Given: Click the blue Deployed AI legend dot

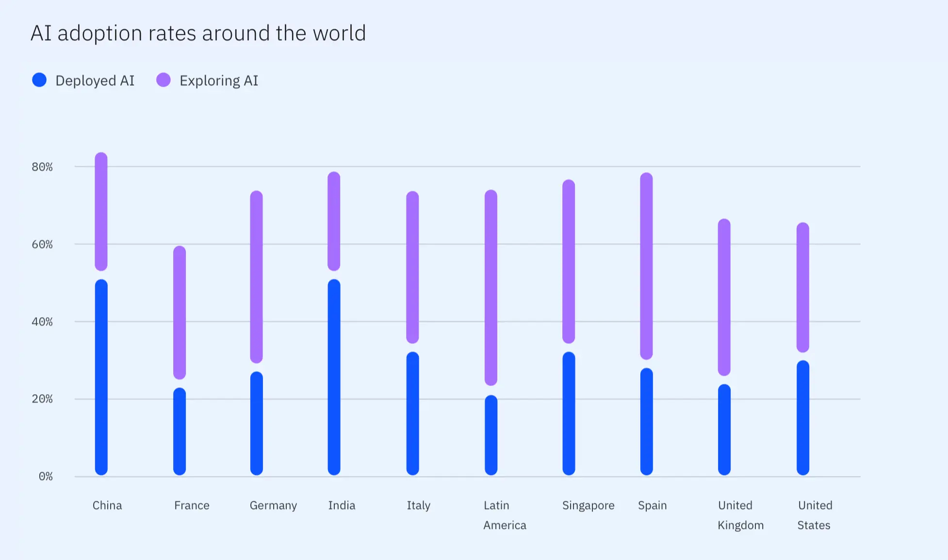Looking at the screenshot, I should (x=39, y=80).
